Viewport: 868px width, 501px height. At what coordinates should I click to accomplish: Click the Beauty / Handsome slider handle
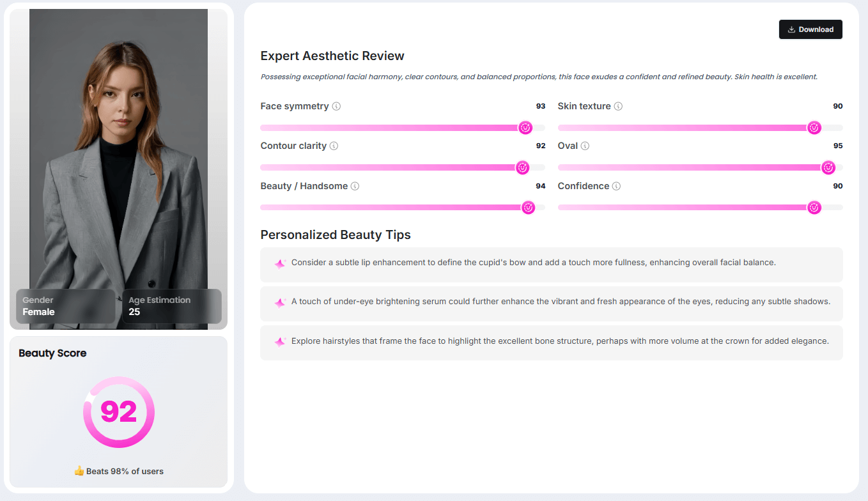pyautogui.click(x=528, y=207)
